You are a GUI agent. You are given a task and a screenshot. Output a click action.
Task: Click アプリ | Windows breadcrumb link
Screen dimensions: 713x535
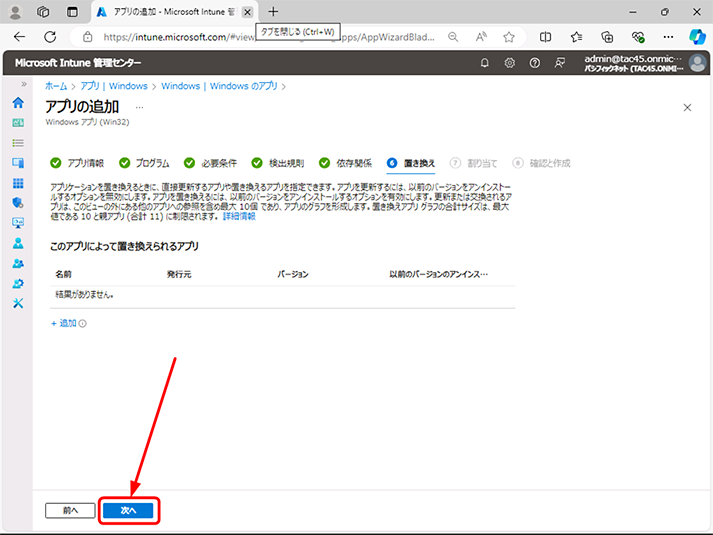click(114, 86)
